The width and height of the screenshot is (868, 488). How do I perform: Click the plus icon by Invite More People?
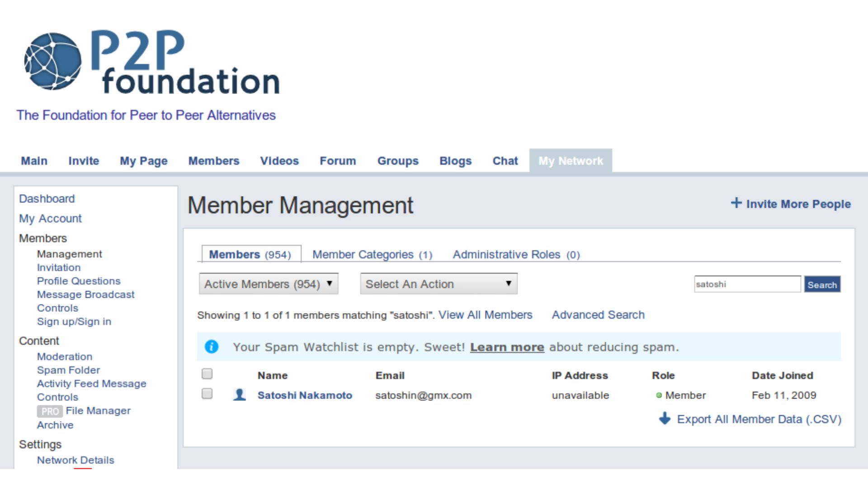pyautogui.click(x=736, y=203)
